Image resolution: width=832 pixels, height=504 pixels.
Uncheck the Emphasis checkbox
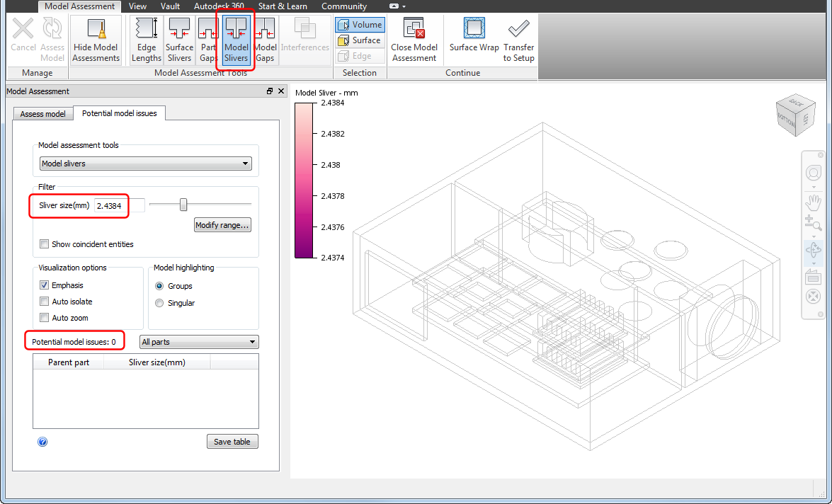click(x=45, y=285)
